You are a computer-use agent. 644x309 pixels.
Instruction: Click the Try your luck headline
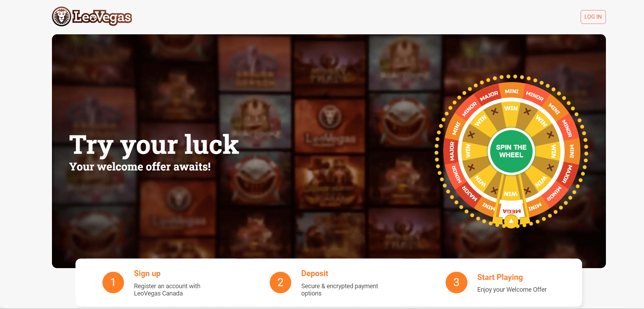(154, 145)
